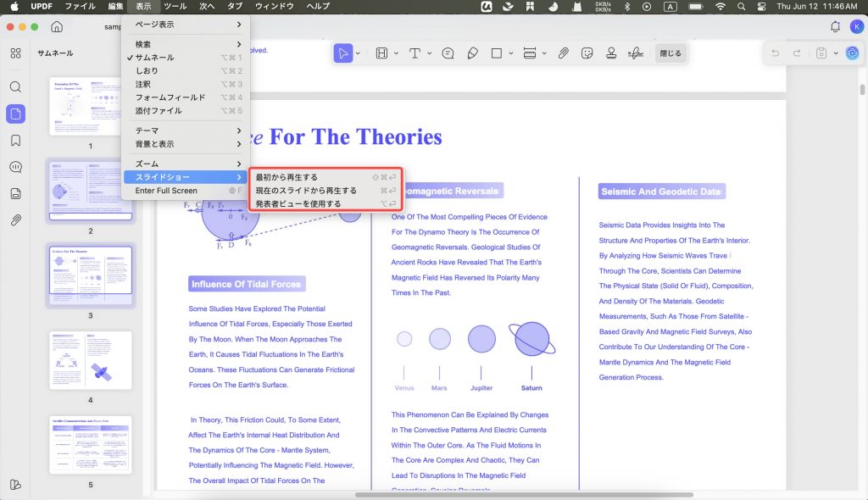
Task: Open the attachments paperclip in the sidebar
Action: 15,220
